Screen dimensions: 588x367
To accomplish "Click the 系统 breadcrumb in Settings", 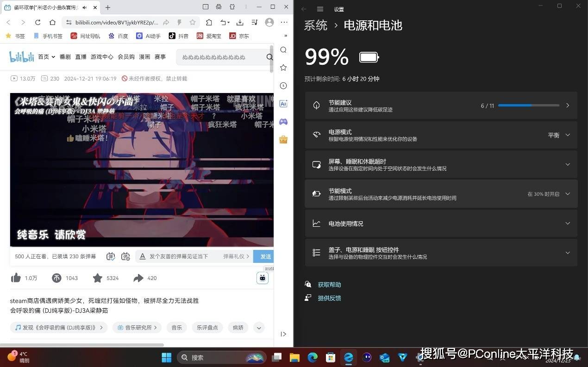I will click(x=316, y=25).
